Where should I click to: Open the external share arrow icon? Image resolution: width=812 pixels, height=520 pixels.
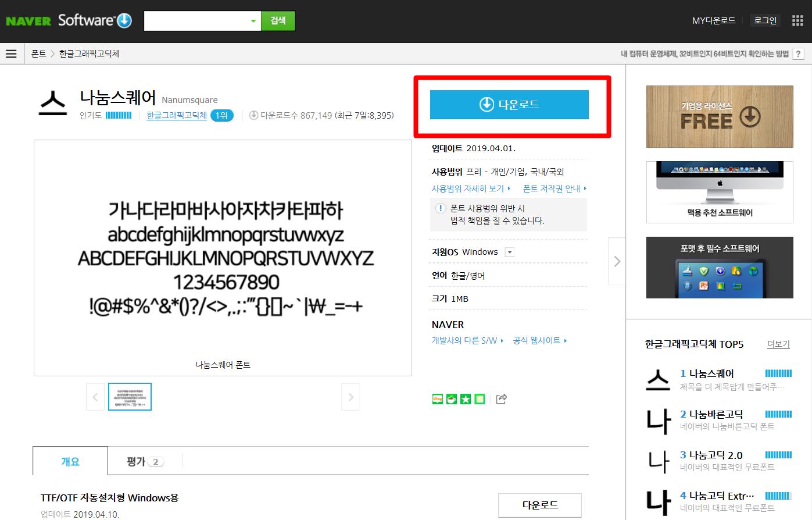(502, 399)
